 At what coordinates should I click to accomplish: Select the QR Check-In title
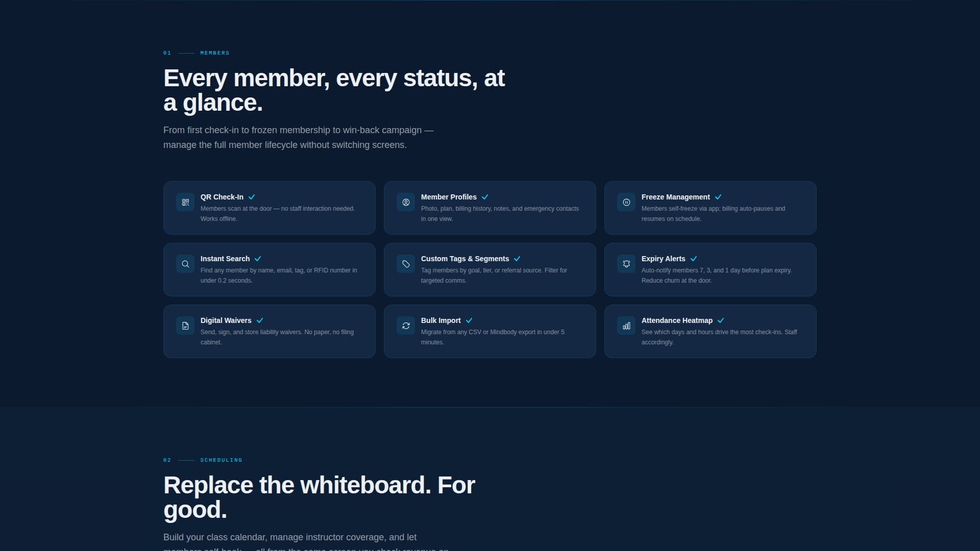click(x=222, y=197)
